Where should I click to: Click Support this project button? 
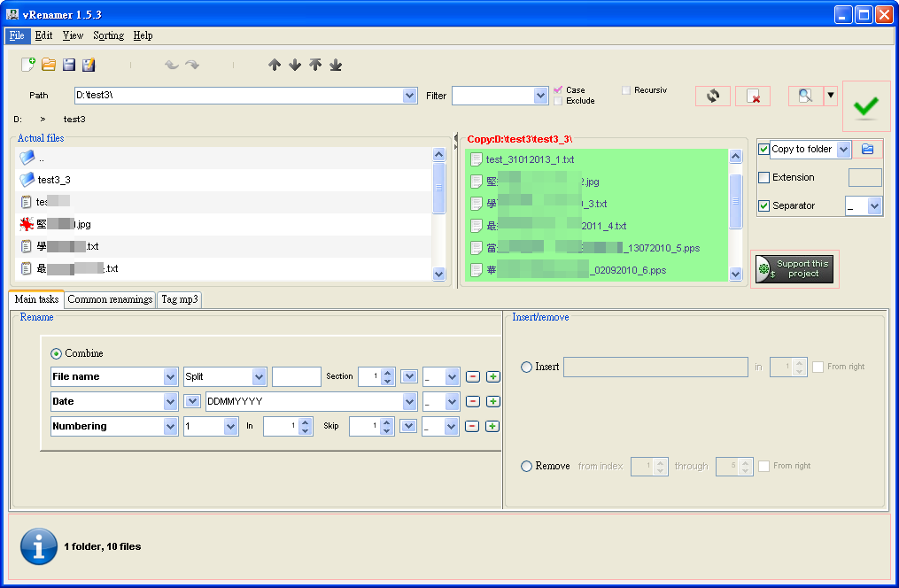coord(794,269)
